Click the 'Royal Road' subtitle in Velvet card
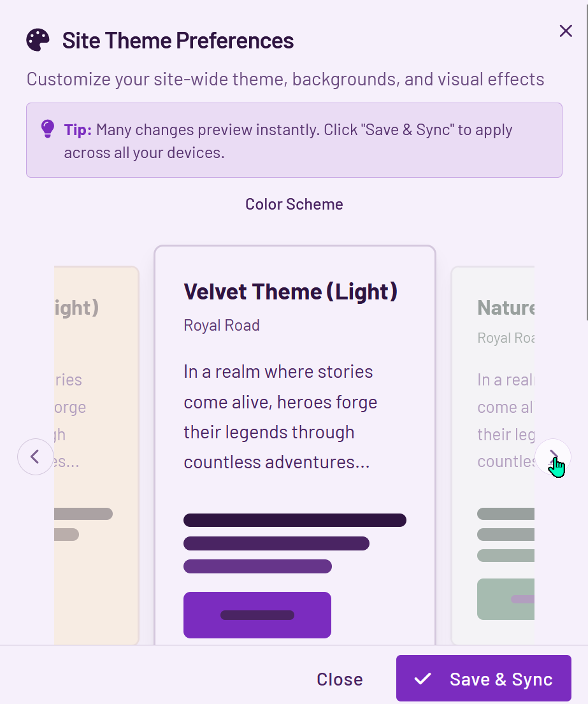The image size is (588, 704). coord(222,325)
